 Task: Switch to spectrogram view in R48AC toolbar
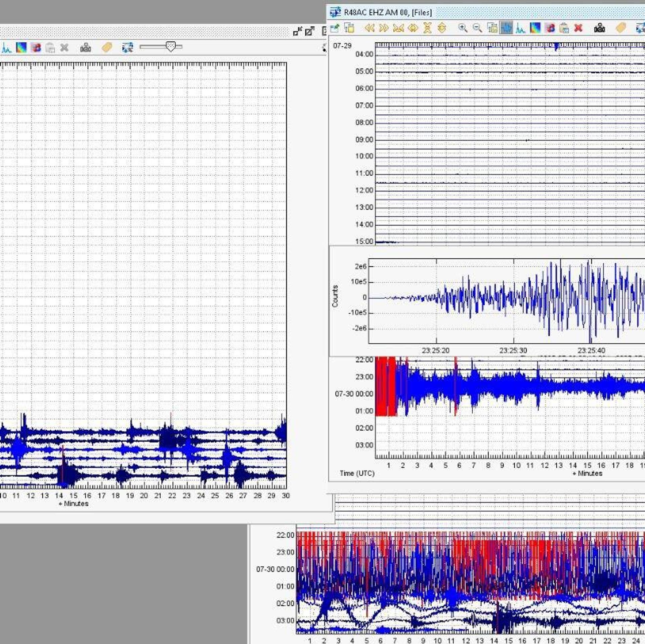(535, 28)
